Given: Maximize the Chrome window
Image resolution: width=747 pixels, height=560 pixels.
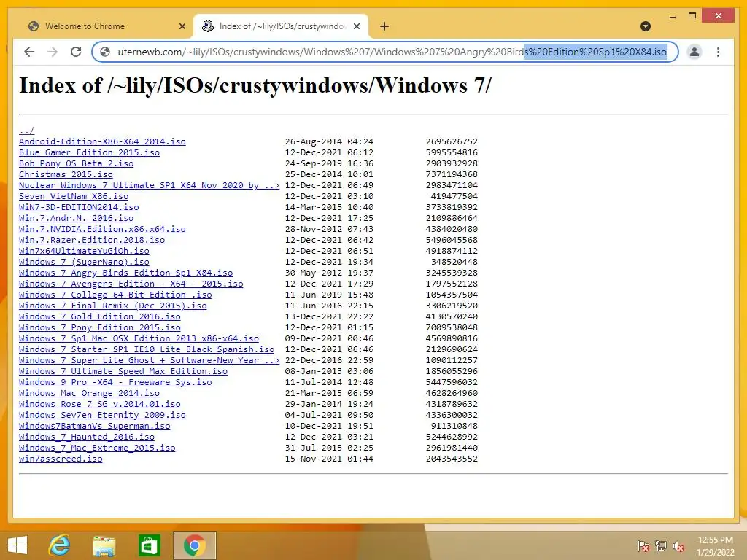Looking at the screenshot, I should coord(692,16).
